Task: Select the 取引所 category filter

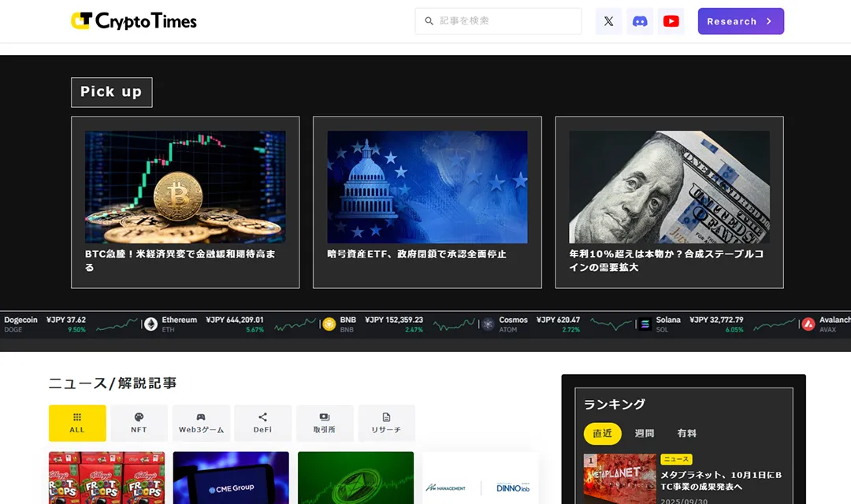Action: [325, 423]
